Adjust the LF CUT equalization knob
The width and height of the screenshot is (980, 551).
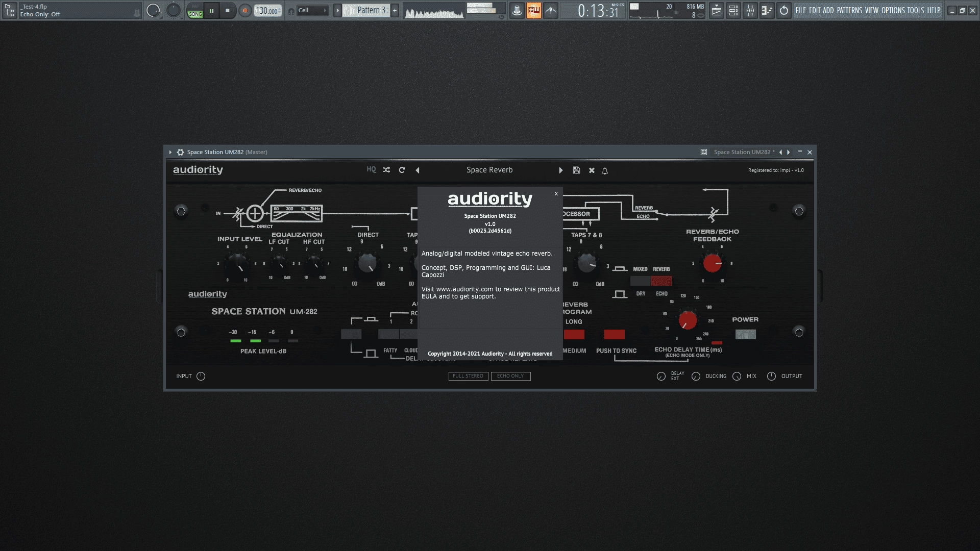tap(279, 263)
